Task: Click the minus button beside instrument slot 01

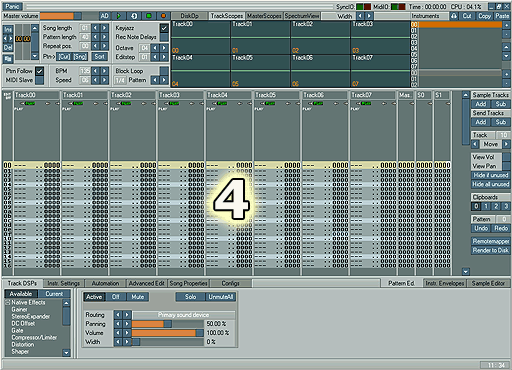Action: tap(506, 34)
